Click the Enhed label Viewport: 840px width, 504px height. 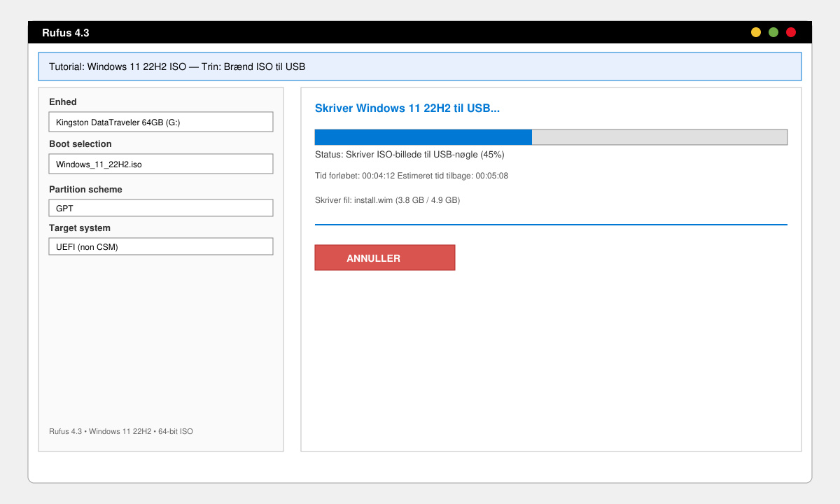63,101
